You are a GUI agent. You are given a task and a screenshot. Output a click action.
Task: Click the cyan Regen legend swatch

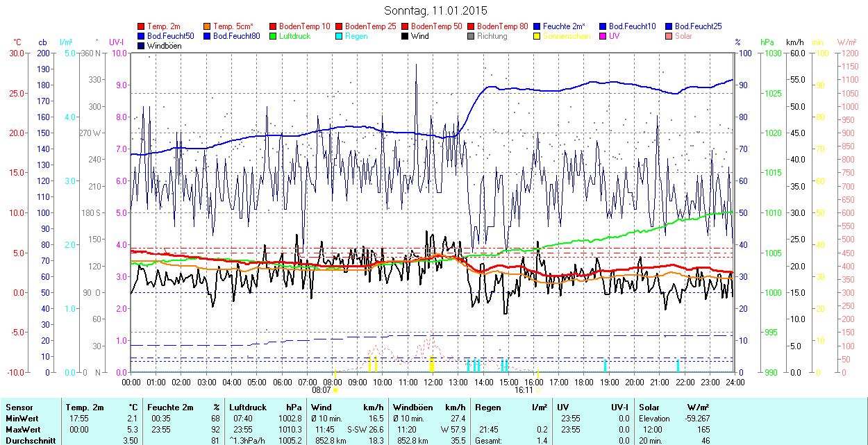[x=340, y=36]
